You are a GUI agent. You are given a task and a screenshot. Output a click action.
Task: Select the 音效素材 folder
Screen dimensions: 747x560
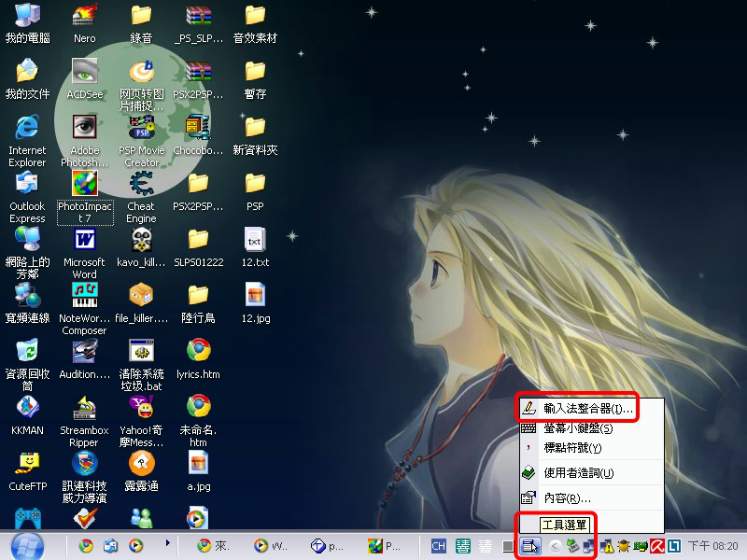255,24
